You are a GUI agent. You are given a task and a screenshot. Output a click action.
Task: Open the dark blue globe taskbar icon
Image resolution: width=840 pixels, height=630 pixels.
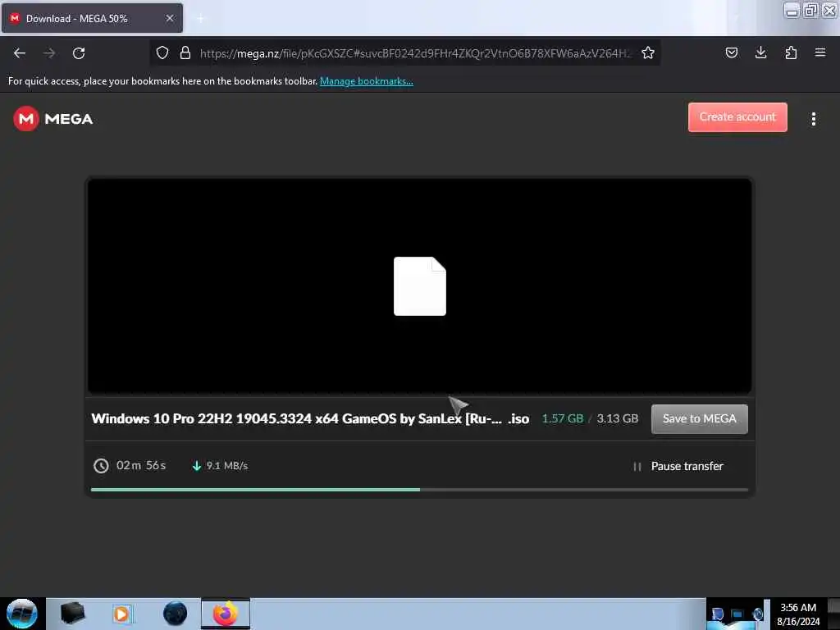[176, 614]
